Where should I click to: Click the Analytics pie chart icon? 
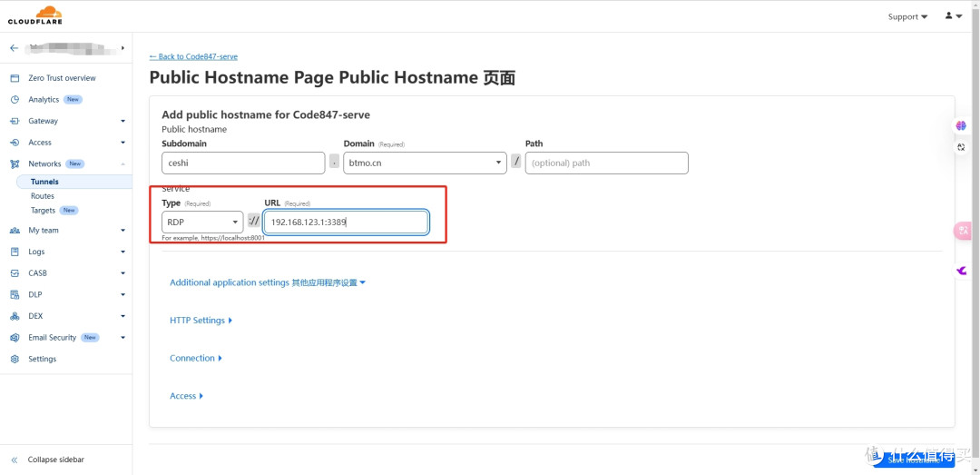click(x=15, y=100)
